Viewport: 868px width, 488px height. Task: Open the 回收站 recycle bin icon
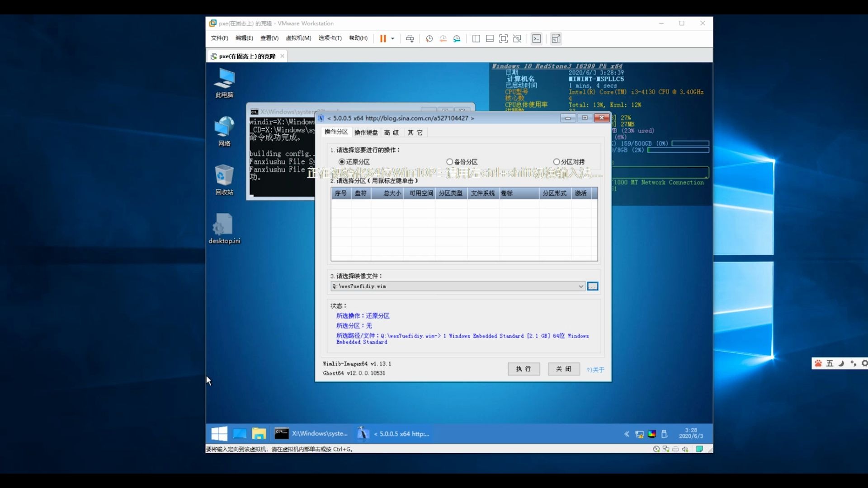pyautogui.click(x=224, y=180)
